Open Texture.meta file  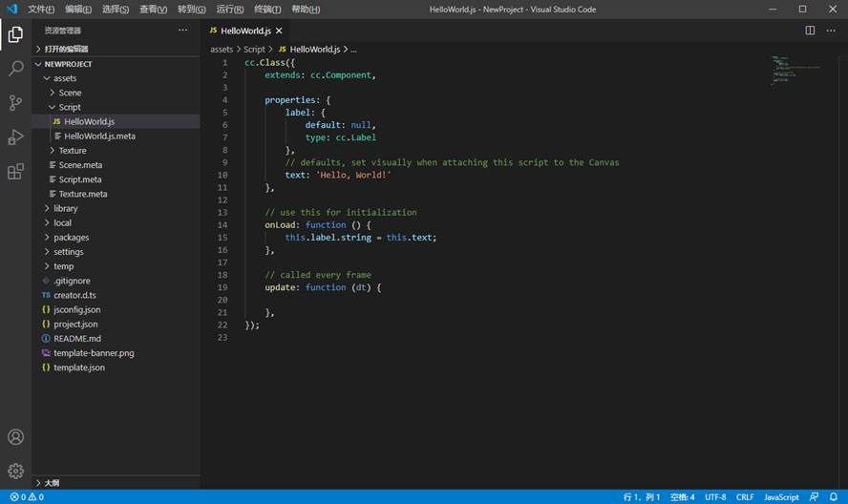[116, 194]
